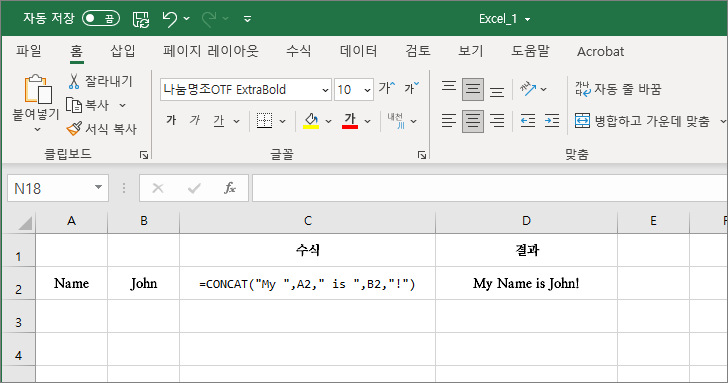
Task: Open the Acrobat tab
Action: [600, 52]
